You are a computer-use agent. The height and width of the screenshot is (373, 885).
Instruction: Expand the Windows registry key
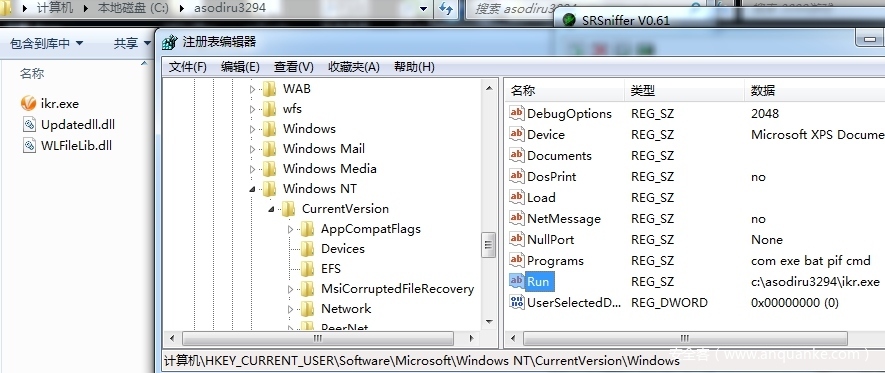point(252,129)
